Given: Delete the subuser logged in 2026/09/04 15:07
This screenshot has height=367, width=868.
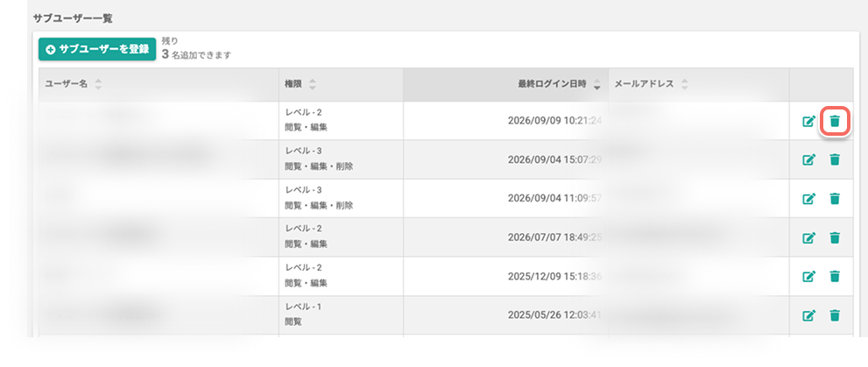Looking at the screenshot, I should click(x=835, y=160).
